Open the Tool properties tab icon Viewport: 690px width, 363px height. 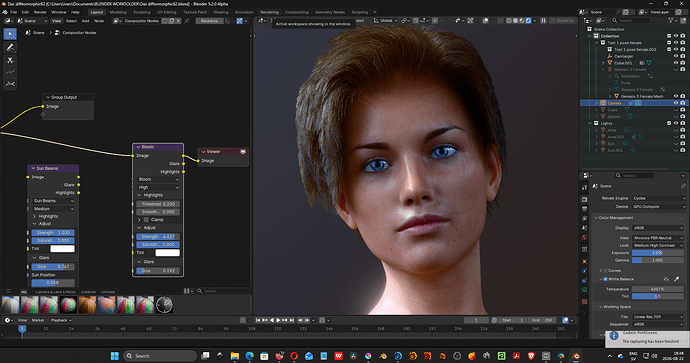(x=584, y=188)
